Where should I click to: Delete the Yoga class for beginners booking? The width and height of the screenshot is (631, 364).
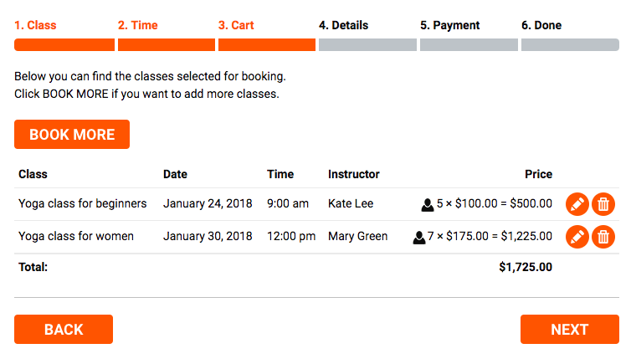coord(603,204)
